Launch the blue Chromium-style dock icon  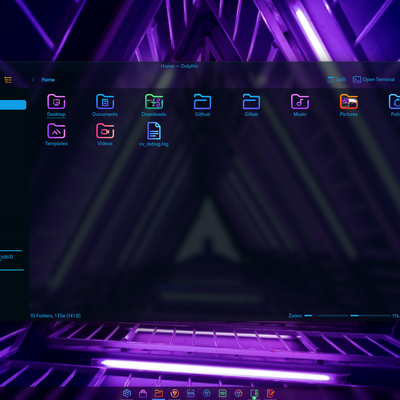[x=207, y=393]
